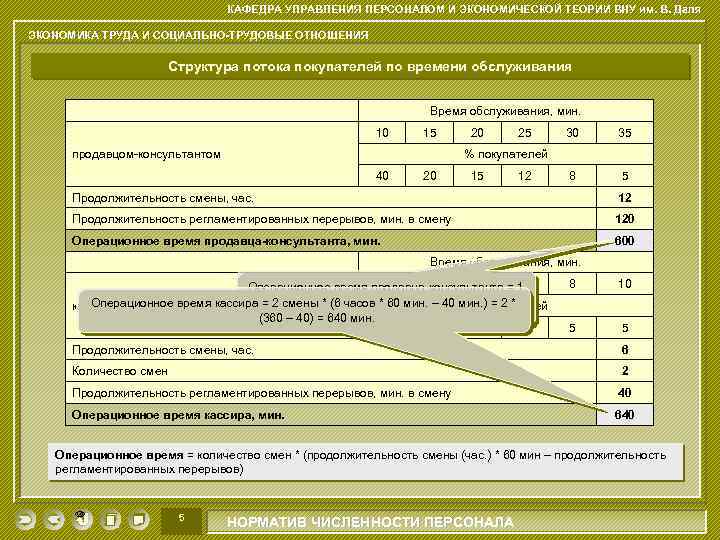
Task: Click value 40 in cashier regulated breaks row
Action: 624,393
